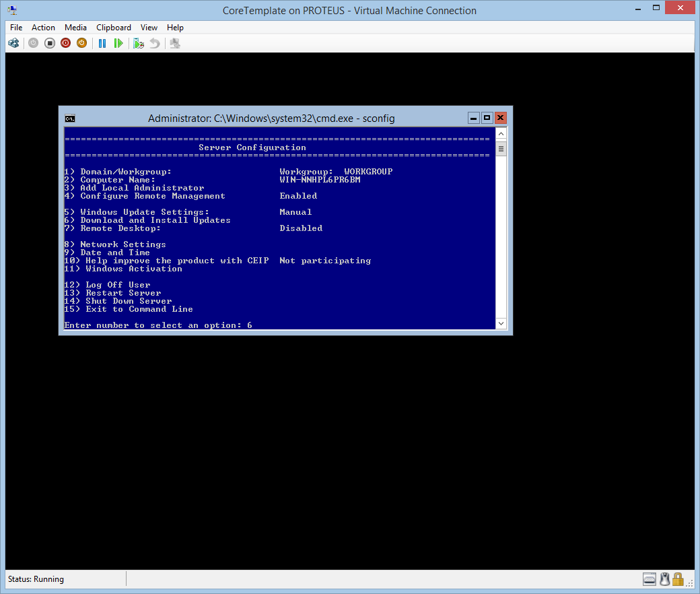
Task: Click the Ctrl+Alt+Delete toolbar icon
Action: [13, 43]
